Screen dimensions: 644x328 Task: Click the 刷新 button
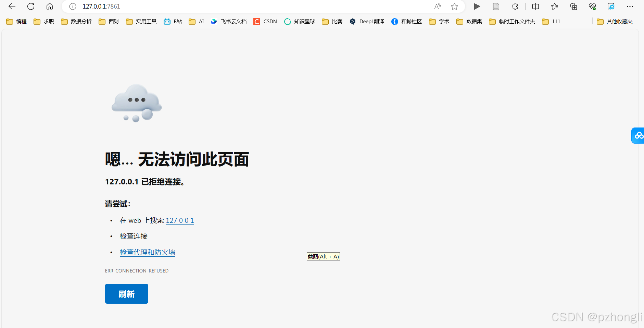tap(126, 294)
